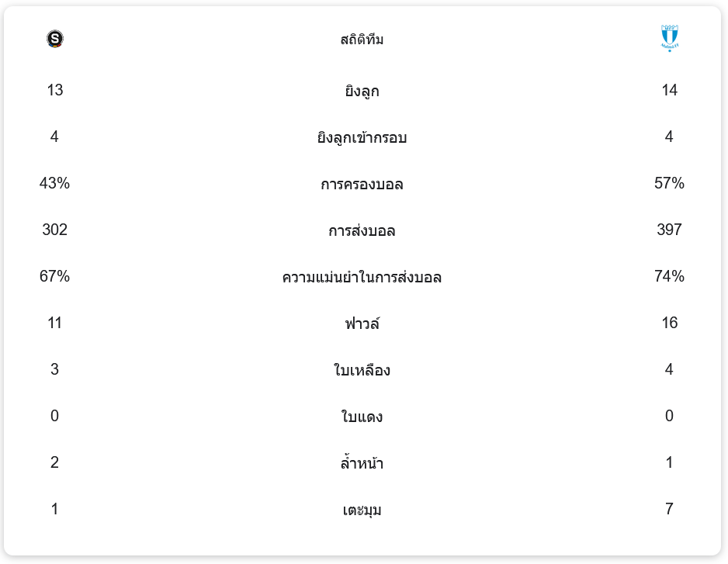
Task: Click the 74% pass accuracy value
Action: pos(669,277)
